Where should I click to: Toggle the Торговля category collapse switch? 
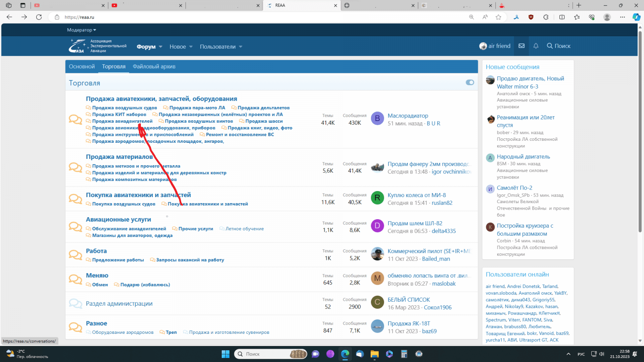pos(470,82)
